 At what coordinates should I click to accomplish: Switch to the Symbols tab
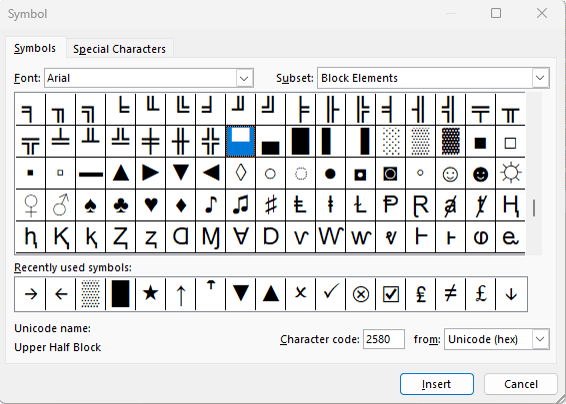35,48
